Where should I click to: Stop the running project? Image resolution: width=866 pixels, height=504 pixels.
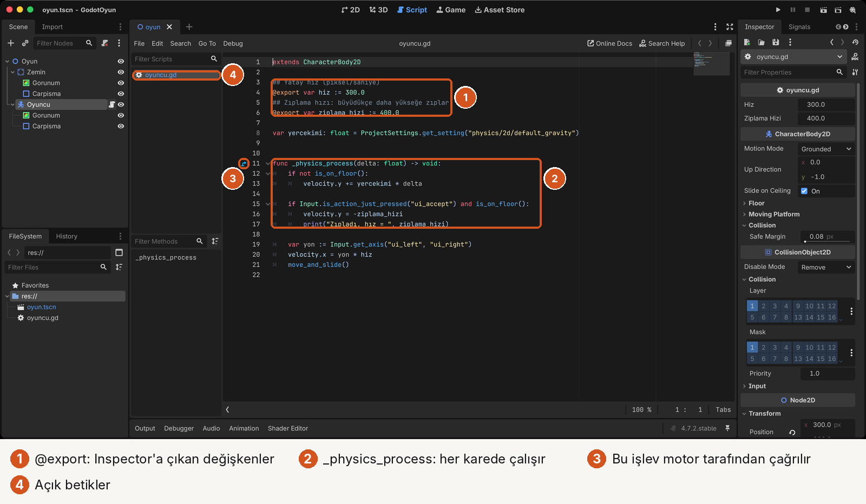coord(808,10)
